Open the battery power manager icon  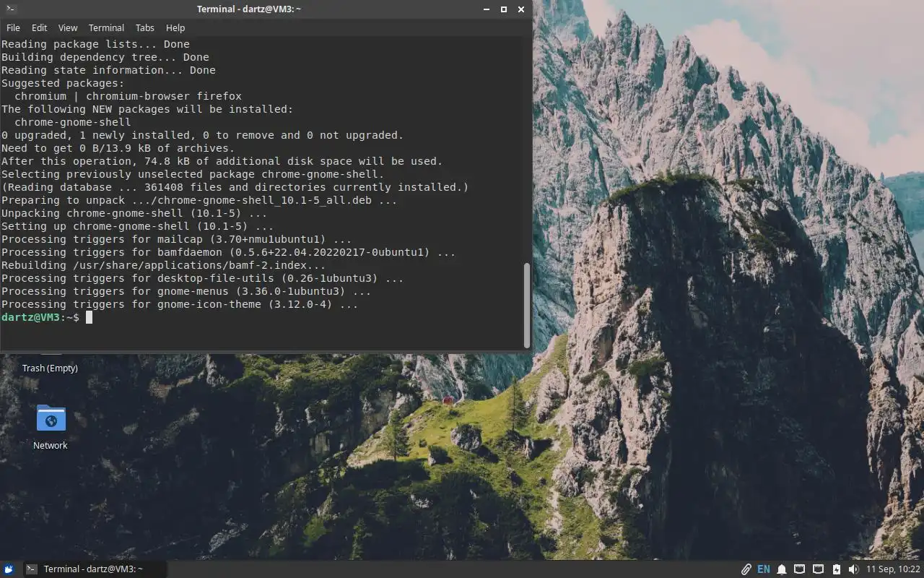click(x=836, y=569)
